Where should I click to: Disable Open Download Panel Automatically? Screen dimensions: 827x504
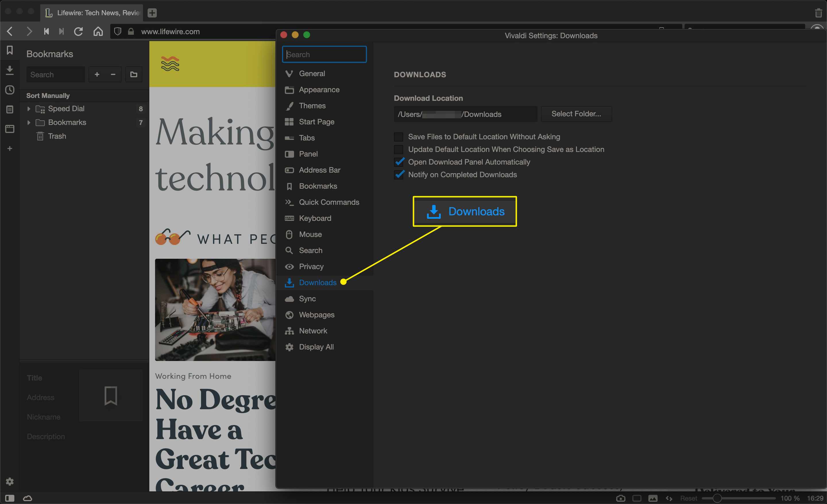tap(399, 162)
